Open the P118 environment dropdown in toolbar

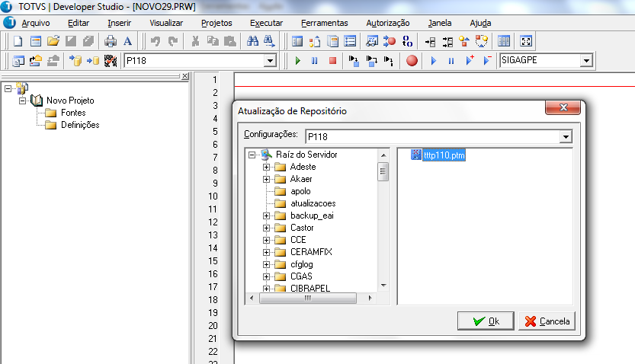(270, 61)
